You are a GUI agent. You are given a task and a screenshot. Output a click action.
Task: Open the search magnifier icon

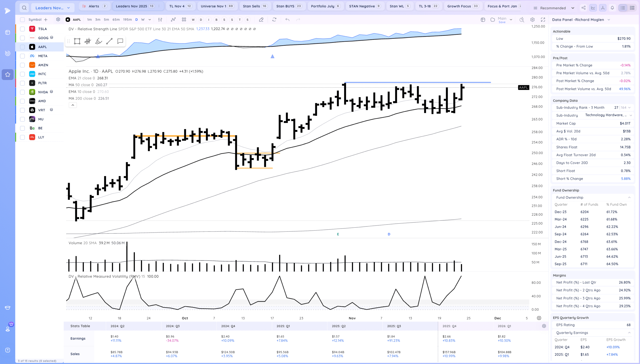coord(24,8)
